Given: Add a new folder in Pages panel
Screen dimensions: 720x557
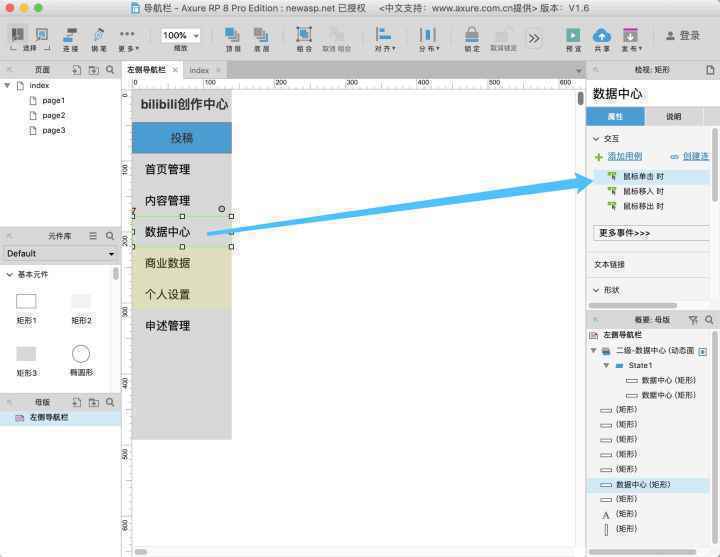Looking at the screenshot, I should point(94,70).
